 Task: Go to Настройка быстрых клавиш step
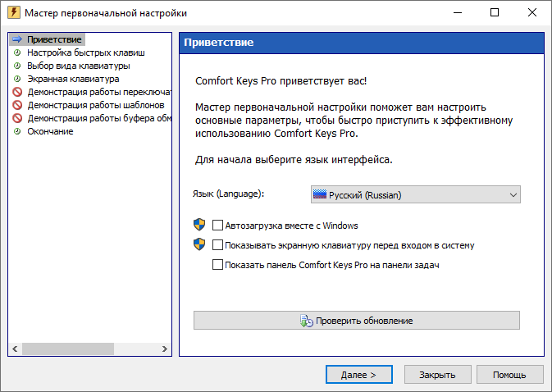(x=86, y=52)
